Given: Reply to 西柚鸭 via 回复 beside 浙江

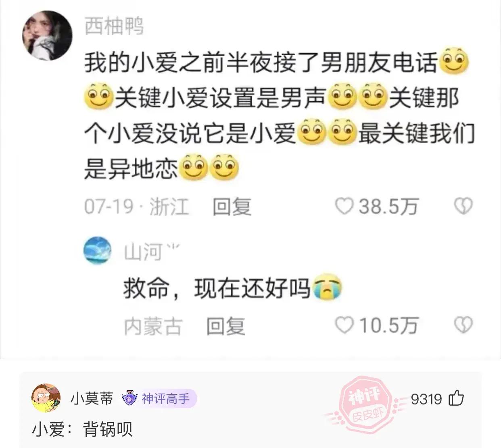Looking at the screenshot, I should (232, 207).
